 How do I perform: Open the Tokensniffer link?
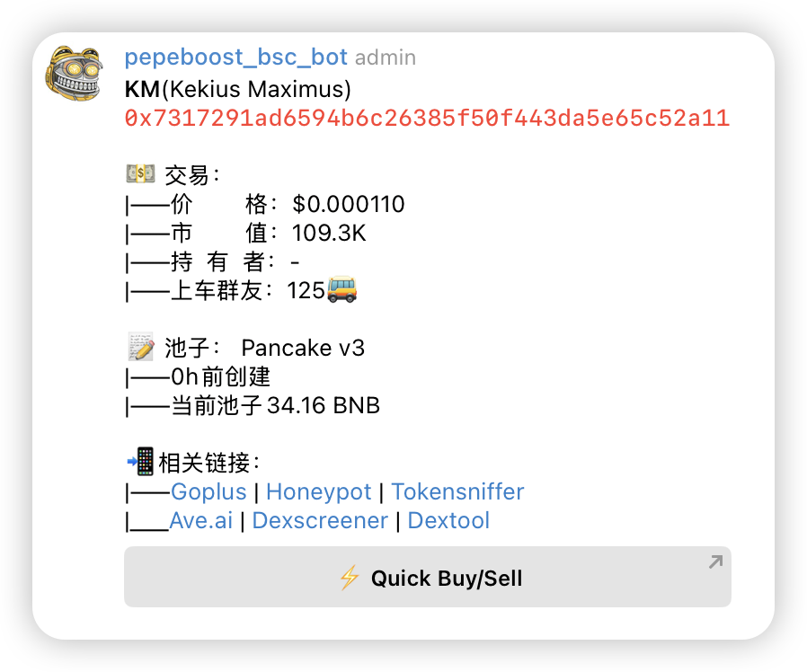pyautogui.click(x=457, y=491)
